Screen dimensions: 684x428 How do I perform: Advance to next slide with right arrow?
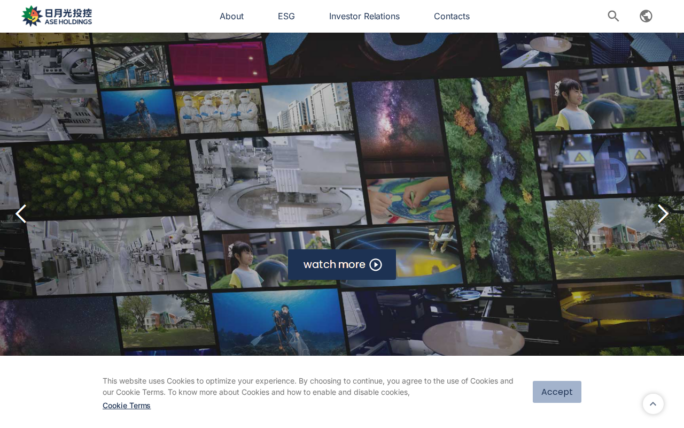pyautogui.click(x=662, y=213)
